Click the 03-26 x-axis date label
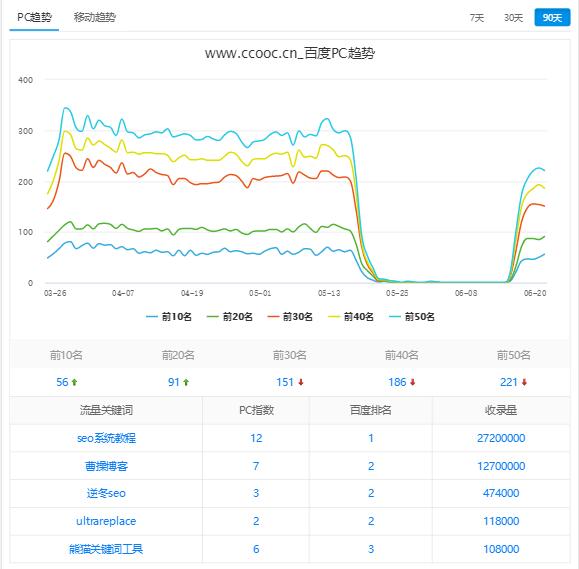Image resolution: width=579 pixels, height=569 pixels. tap(55, 293)
